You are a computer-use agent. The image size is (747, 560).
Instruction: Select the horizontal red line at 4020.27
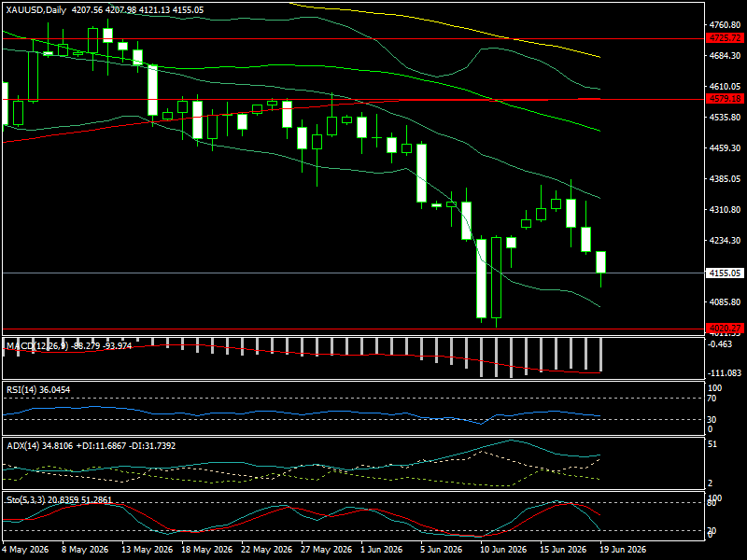pos(353,329)
